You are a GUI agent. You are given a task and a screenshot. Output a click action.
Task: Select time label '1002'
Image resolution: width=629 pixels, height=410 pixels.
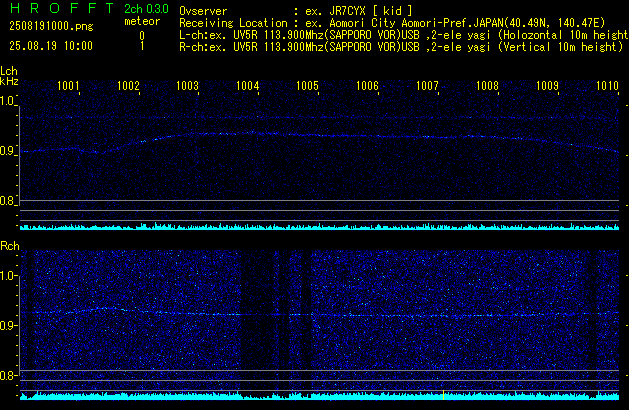pyautogui.click(x=128, y=86)
